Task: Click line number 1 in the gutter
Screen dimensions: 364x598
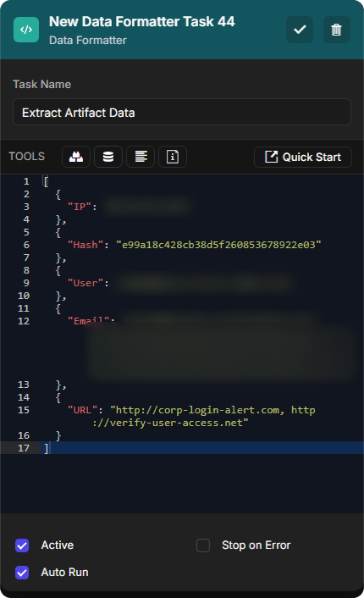Action: tap(26, 181)
